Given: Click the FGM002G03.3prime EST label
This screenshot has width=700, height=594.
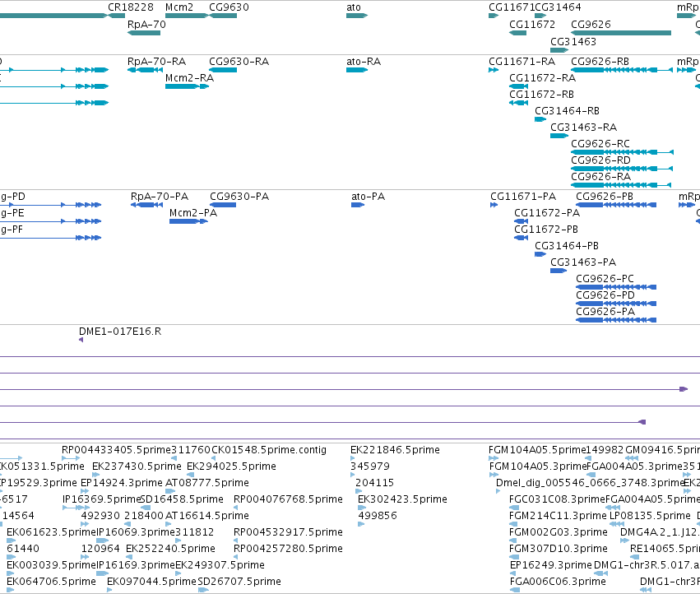Looking at the screenshot, I should (559, 532).
